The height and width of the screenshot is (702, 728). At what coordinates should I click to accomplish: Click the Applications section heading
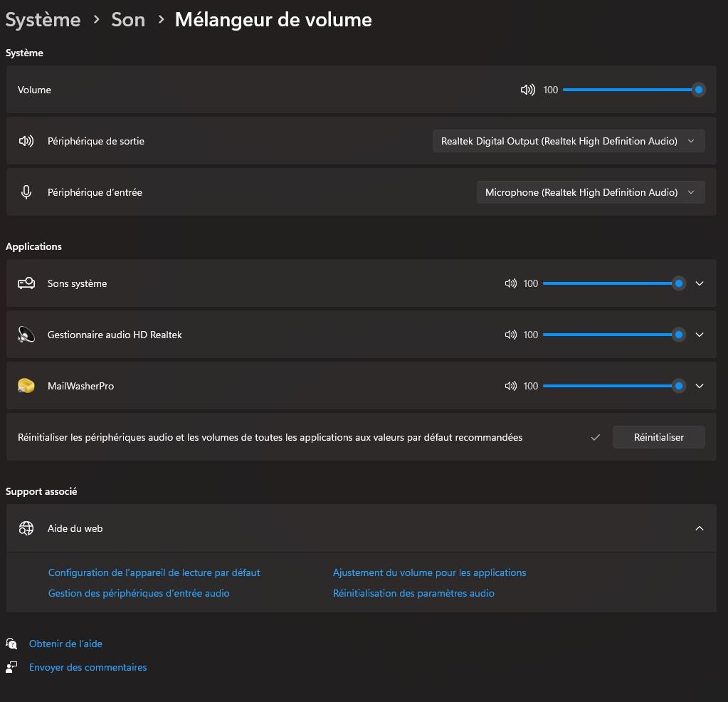[33, 246]
